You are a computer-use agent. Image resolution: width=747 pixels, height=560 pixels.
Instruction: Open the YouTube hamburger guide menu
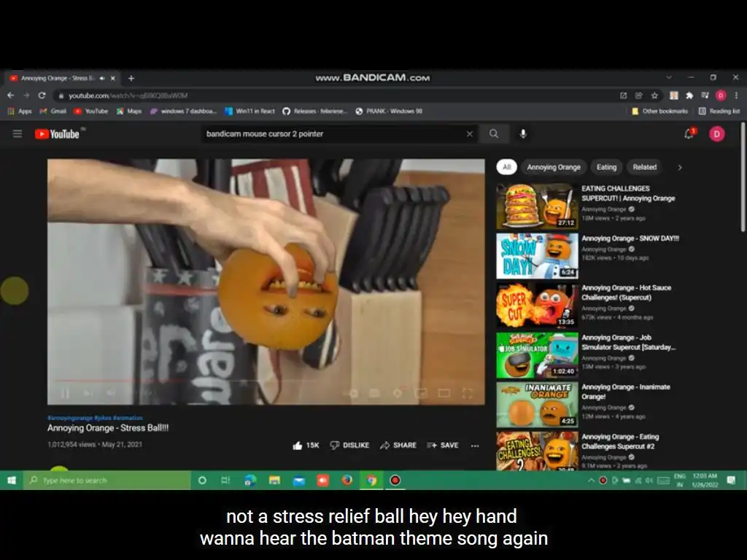pos(18,134)
